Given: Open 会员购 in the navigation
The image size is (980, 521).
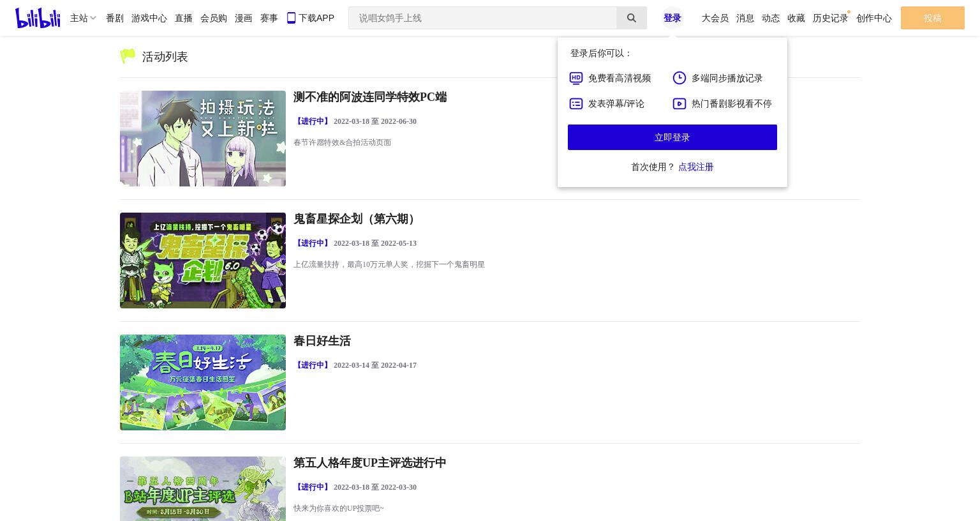Looking at the screenshot, I should click(214, 18).
